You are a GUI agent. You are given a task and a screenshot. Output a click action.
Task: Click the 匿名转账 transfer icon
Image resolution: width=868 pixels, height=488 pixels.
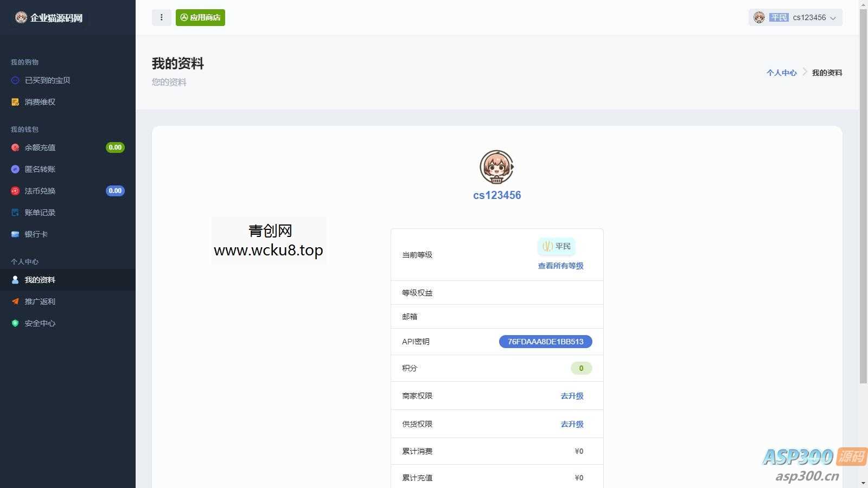point(15,169)
